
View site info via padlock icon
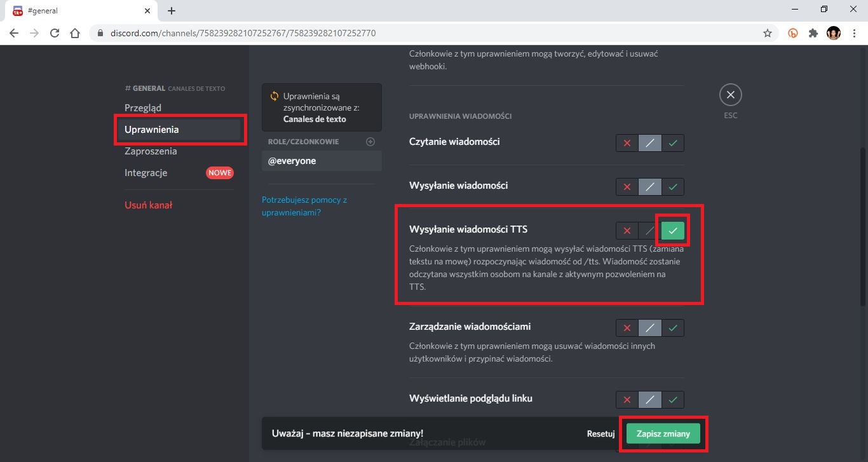tap(100, 33)
